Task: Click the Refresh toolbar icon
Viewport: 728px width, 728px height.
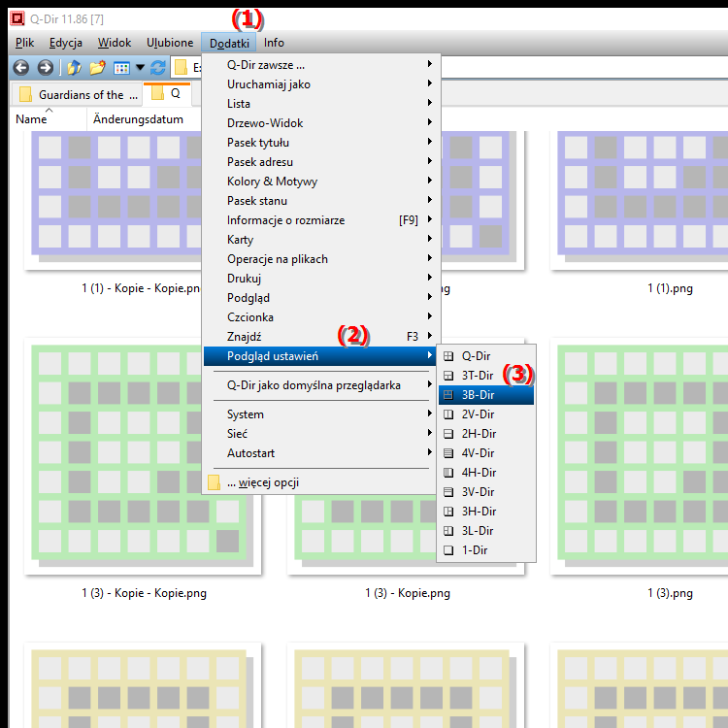Action: 158,68
